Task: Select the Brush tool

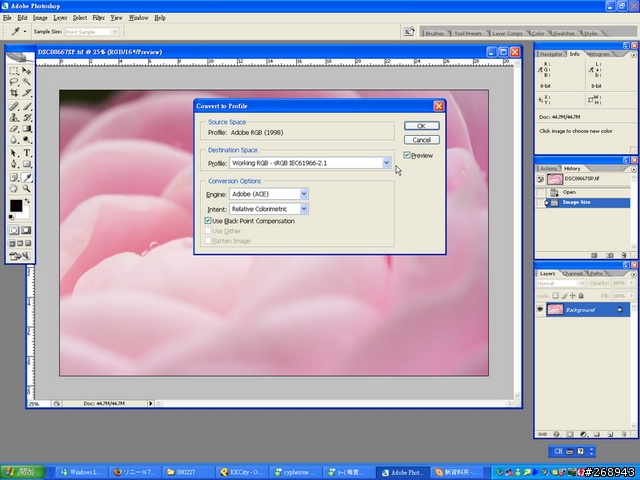Action: click(27, 107)
